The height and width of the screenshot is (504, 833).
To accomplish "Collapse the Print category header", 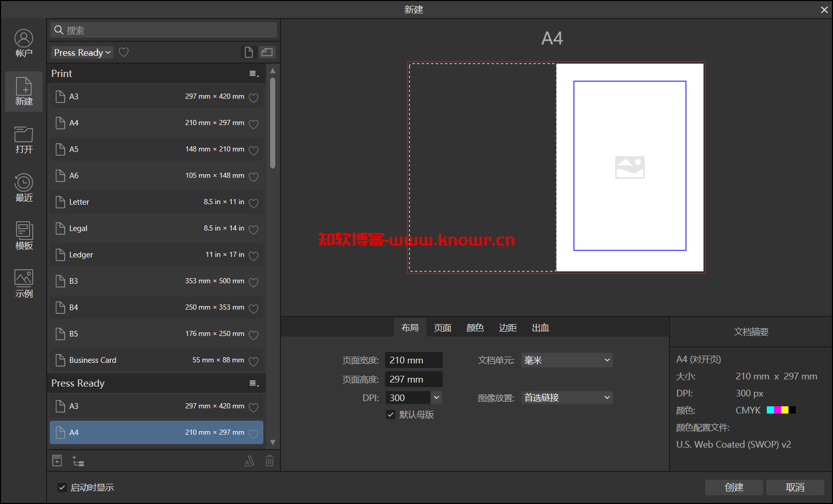I will click(x=156, y=73).
